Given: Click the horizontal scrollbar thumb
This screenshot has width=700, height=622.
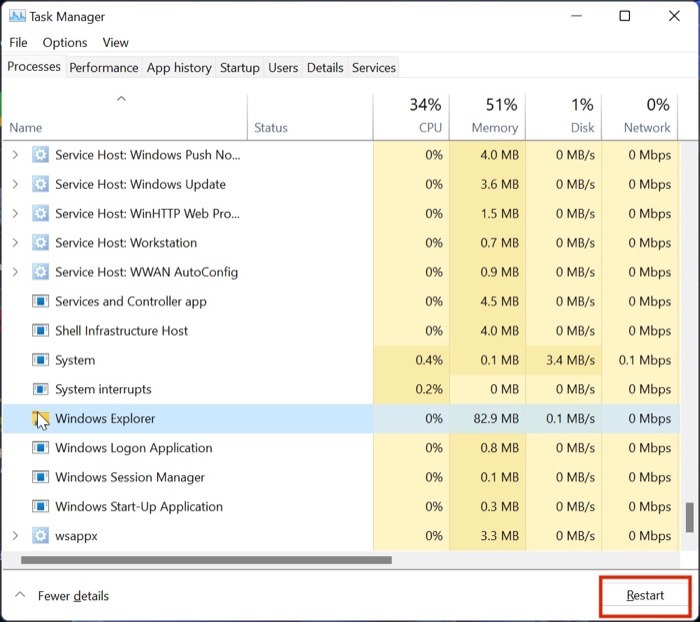Looking at the screenshot, I should (206, 560).
